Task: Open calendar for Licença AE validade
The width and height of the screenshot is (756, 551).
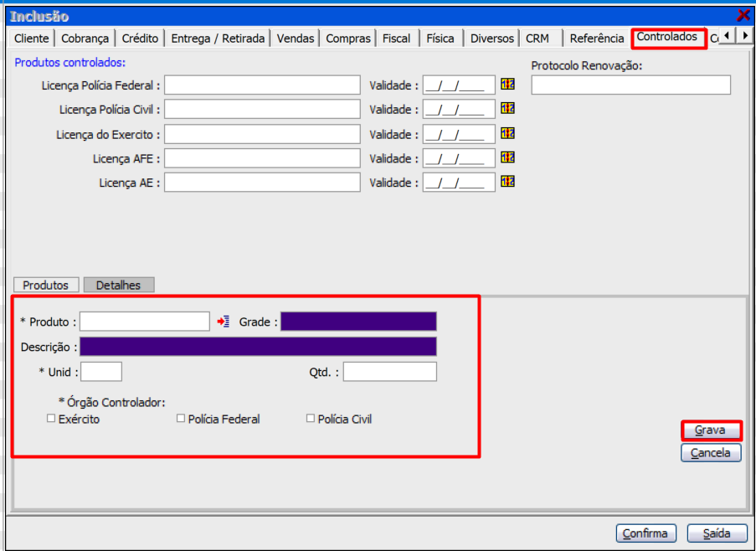Action: 507,182
